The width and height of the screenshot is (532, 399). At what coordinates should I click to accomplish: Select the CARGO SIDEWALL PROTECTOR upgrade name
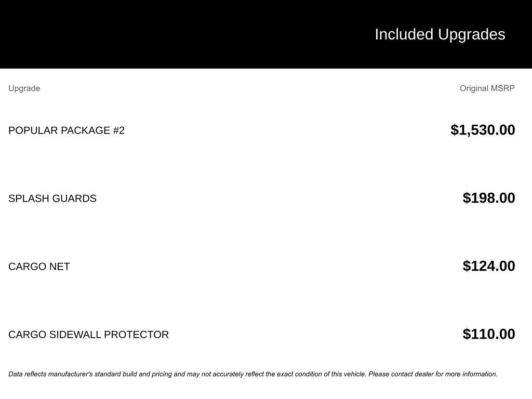(88, 335)
